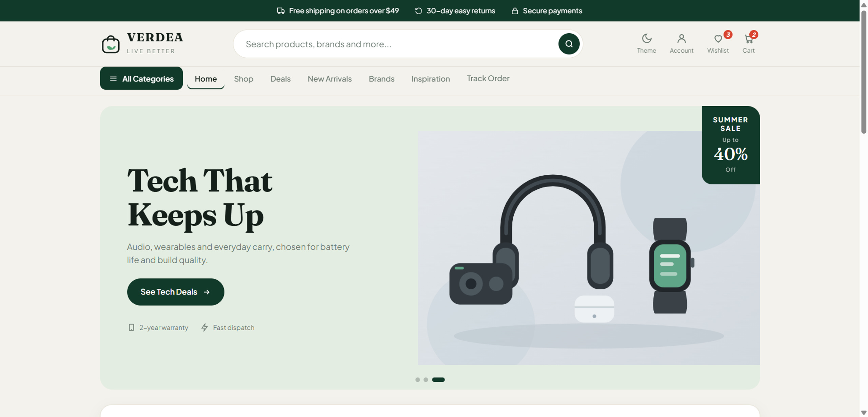Image resolution: width=868 pixels, height=417 pixels.
Task: Click the scrollbar up arrow
Action: (863, 4)
